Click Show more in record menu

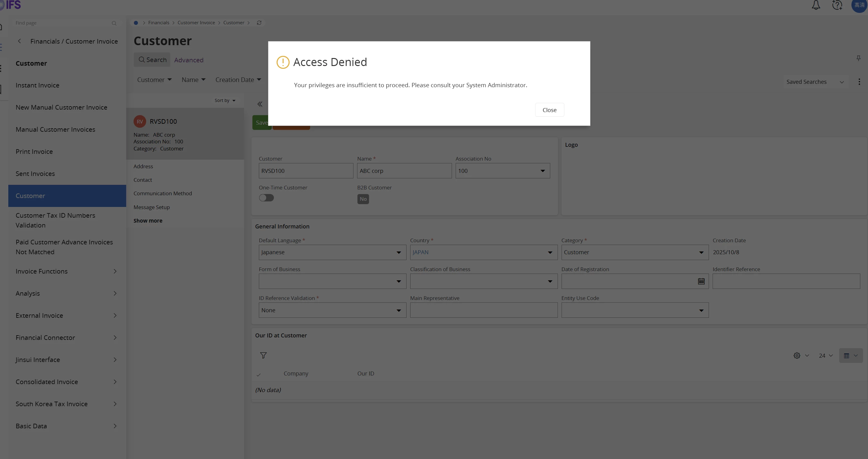tap(148, 221)
